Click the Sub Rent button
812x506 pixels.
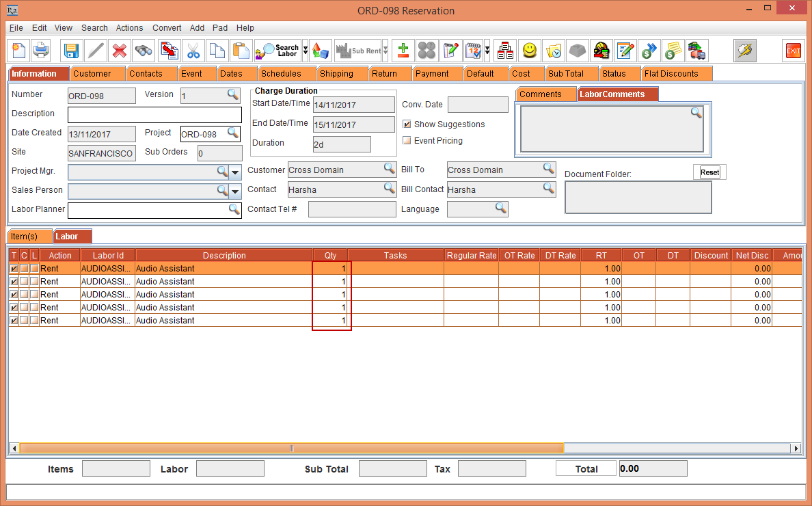coord(358,51)
